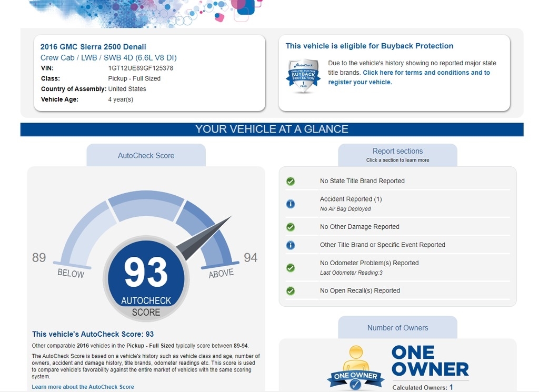
Task: Click the AutoCheck Buyback Protection badge
Action: [x=303, y=76]
